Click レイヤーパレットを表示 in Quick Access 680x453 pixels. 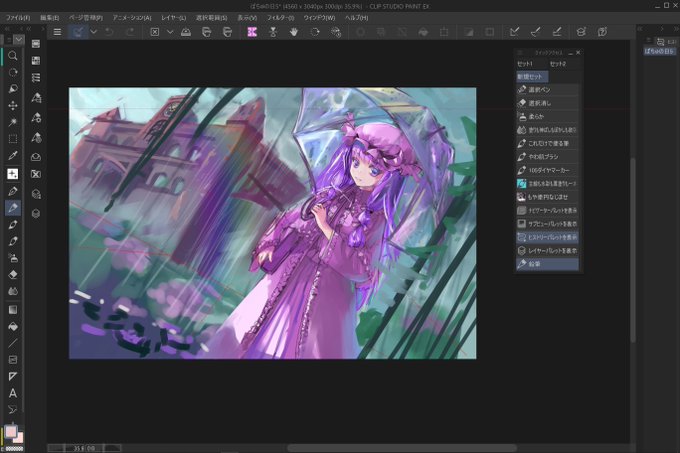pos(547,251)
